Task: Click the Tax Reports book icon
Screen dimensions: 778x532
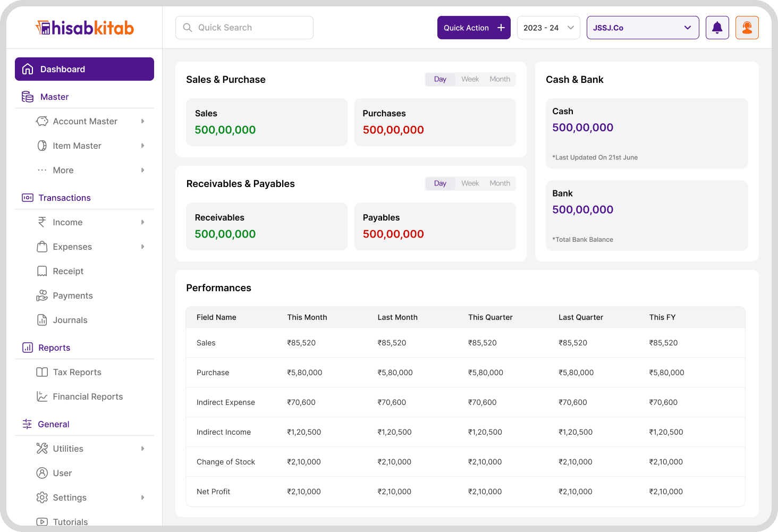Action: tap(42, 372)
